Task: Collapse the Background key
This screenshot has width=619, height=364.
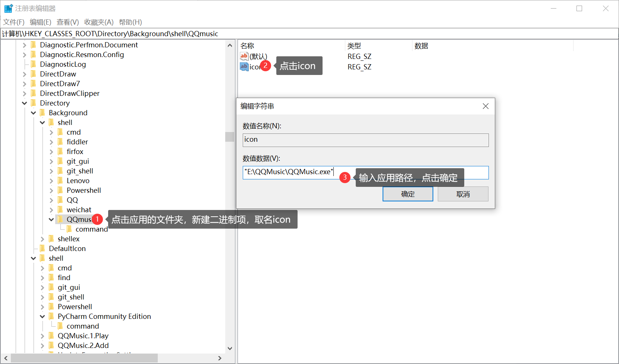Action: pyautogui.click(x=34, y=113)
